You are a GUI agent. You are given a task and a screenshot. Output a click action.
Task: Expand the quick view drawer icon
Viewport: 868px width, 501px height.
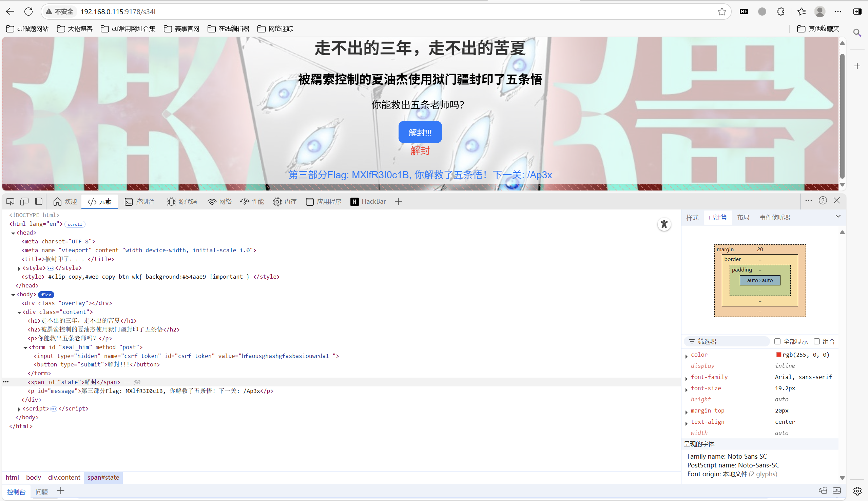click(x=837, y=491)
